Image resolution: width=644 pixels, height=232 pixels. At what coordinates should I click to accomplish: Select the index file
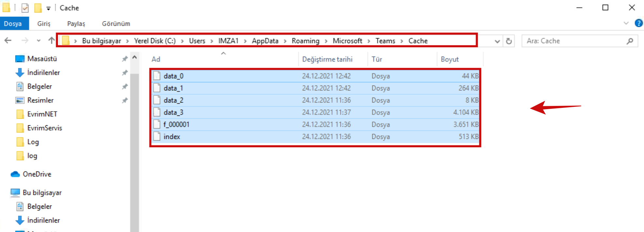coord(315,137)
